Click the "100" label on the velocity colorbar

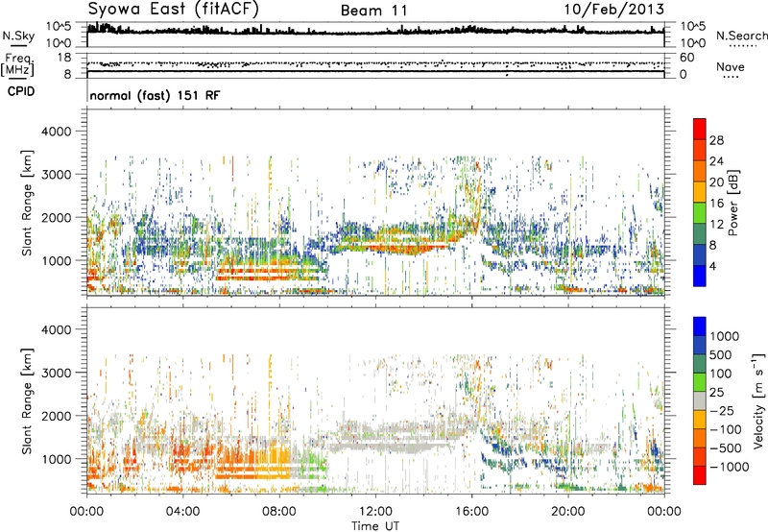pyautogui.click(x=721, y=374)
